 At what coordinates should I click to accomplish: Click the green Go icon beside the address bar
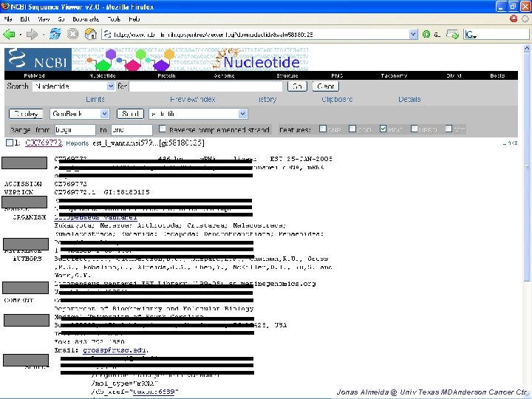(x=426, y=34)
